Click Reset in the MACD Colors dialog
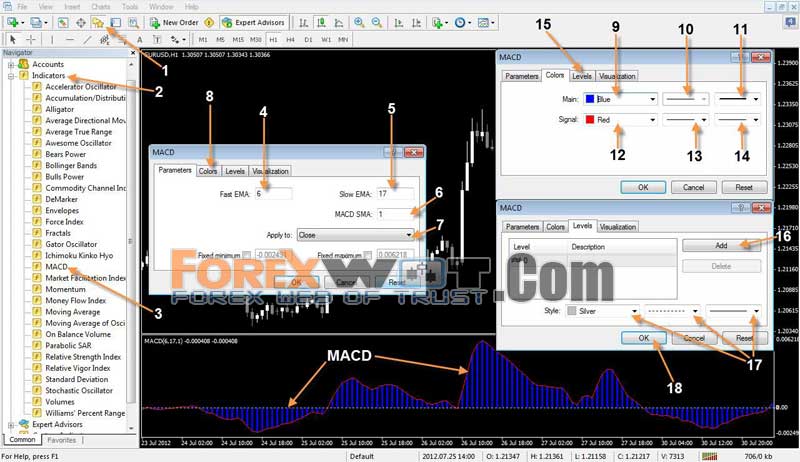 744,187
